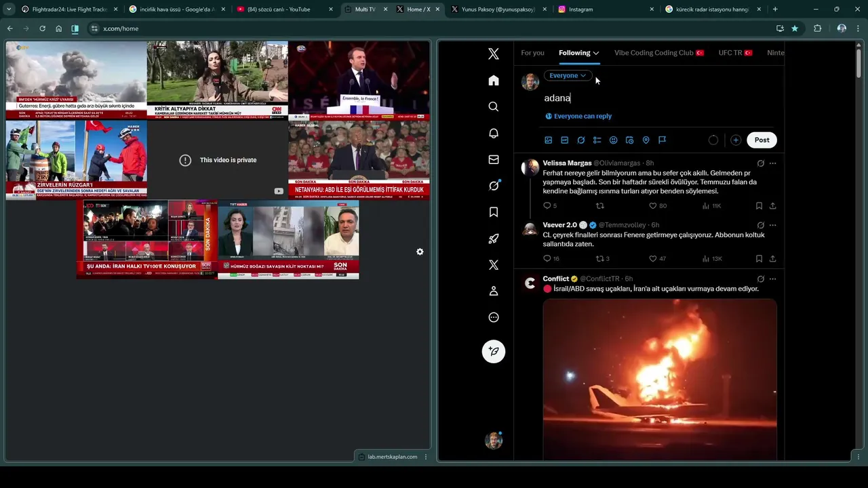Switch to the For you tab
Image resolution: width=868 pixels, height=488 pixels.
[532, 53]
